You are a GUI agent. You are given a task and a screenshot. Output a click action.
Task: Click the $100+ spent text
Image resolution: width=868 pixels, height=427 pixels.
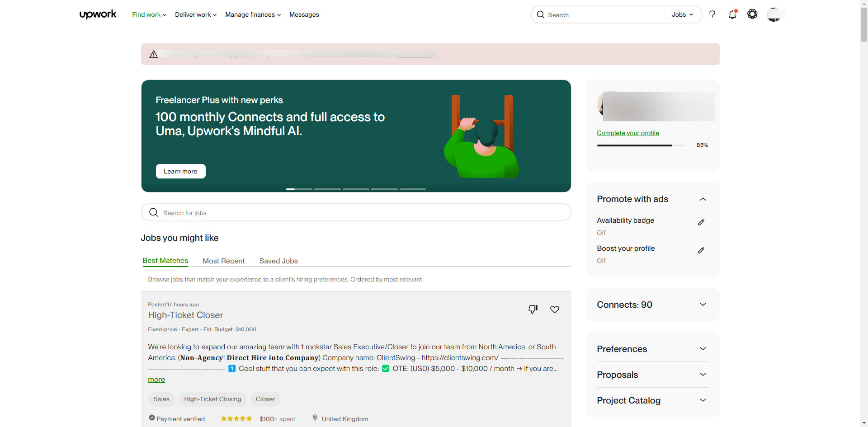point(277,419)
